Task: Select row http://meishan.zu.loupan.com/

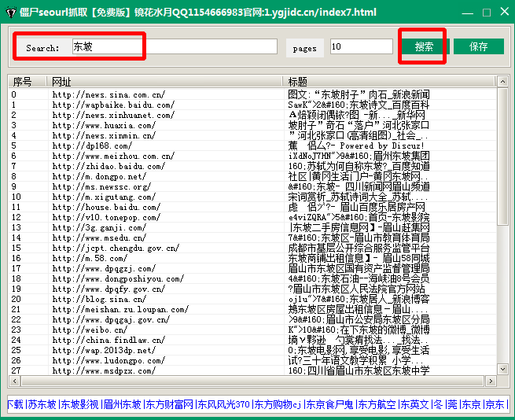Action: pyautogui.click(x=252, y=309)
